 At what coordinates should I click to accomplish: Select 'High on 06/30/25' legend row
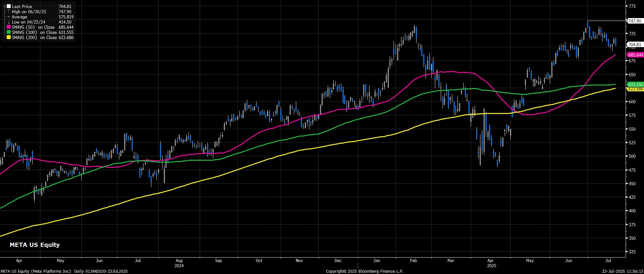click(x=29, y=12)
